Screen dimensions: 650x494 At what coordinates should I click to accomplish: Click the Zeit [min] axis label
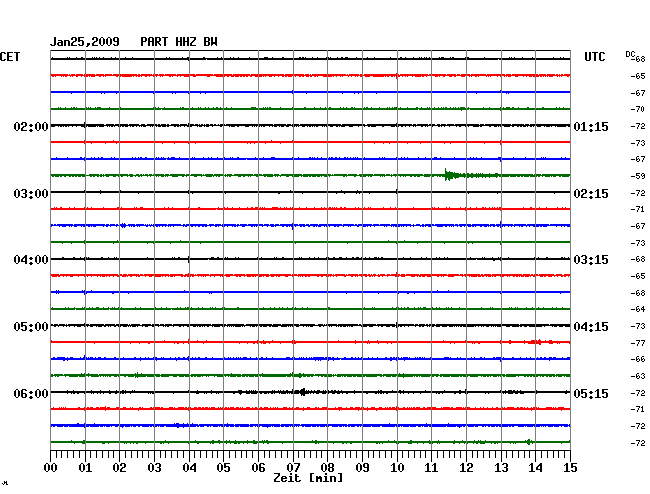coord(307,479)
